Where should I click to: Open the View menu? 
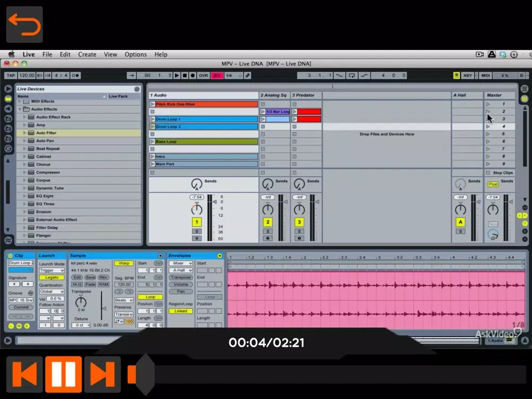tap(110, 54)
